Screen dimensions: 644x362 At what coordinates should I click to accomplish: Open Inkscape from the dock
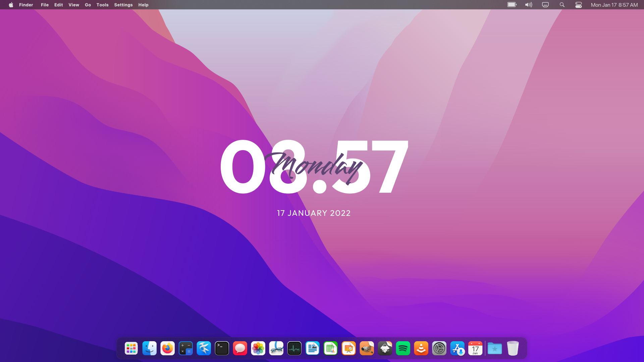(x=385, y=349)
